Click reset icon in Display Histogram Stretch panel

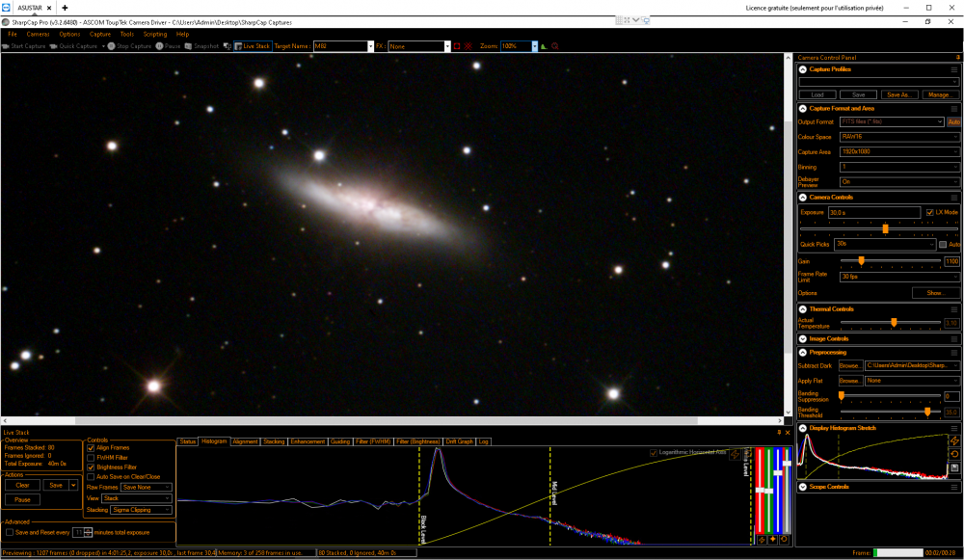tap(954, 454)
